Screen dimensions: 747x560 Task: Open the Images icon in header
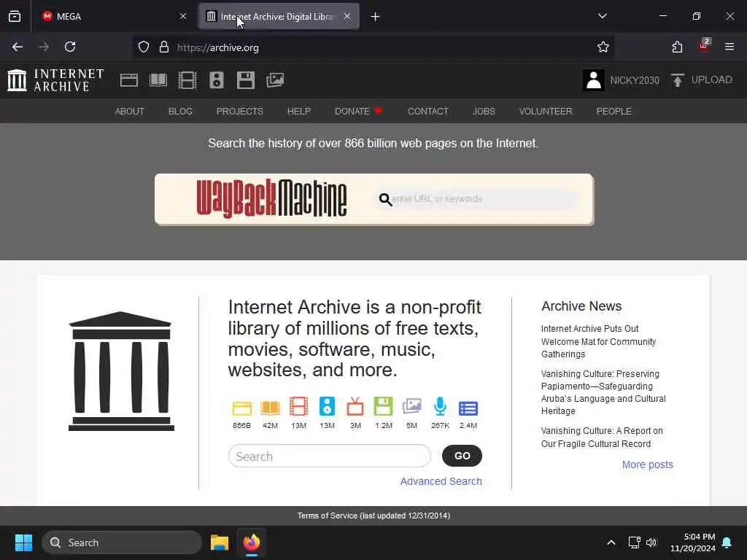click(275, 80)
